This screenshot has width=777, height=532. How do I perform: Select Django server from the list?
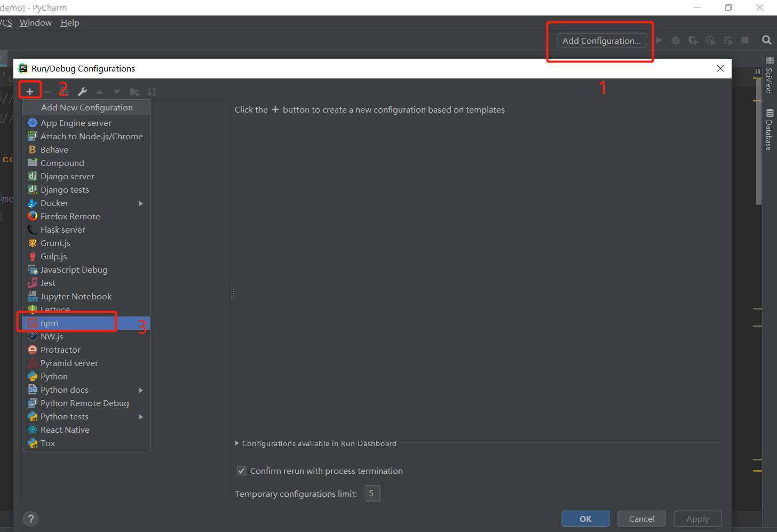tap(86, 176)
